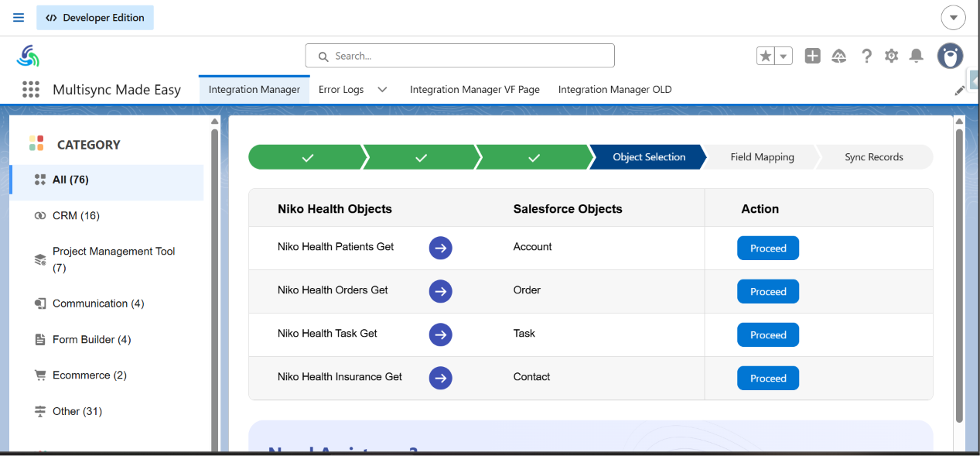Image resolution: width=980 pixels, height=456 pixels.
Task: Select the Form Builder (4) category
Action: (107, 339)
